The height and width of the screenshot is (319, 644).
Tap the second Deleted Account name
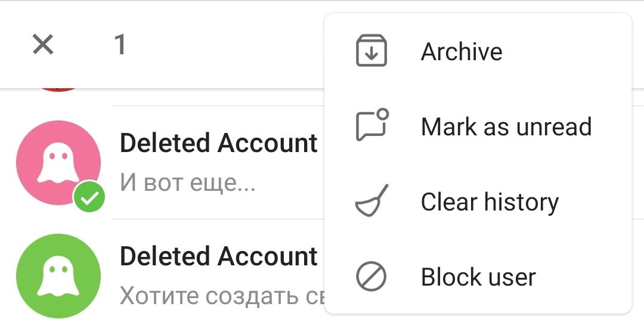pos(218,256)
